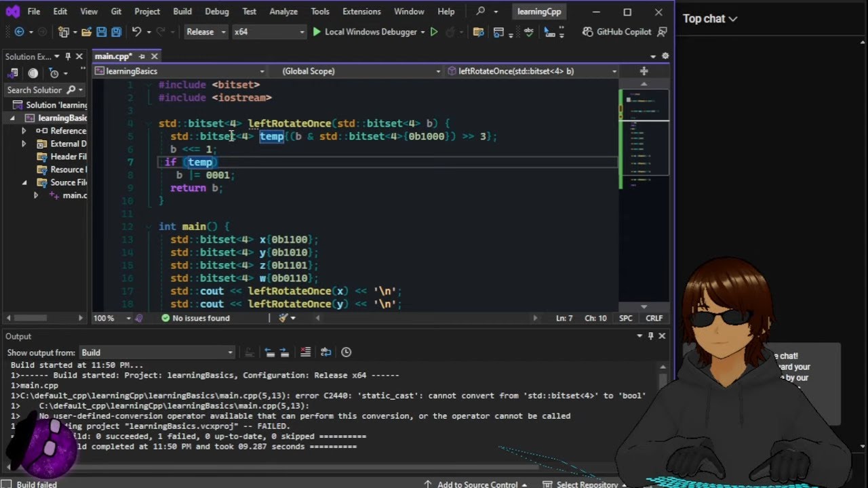Pin the main.cpp tab
This screenshot has height=488, width=868.
[x=142, y=56]
